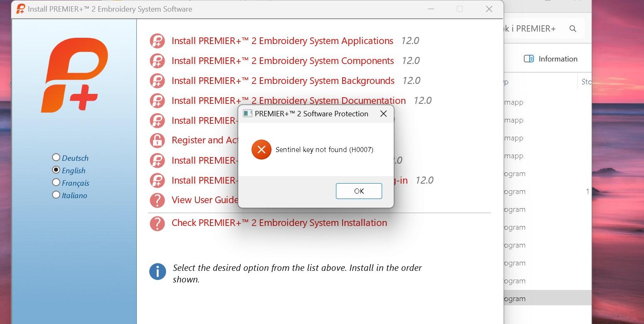Image resolution: width=644 pixels, height=324 pixels.
Task: Click icon beside Install System Applications
Action: tap(157, 41)
